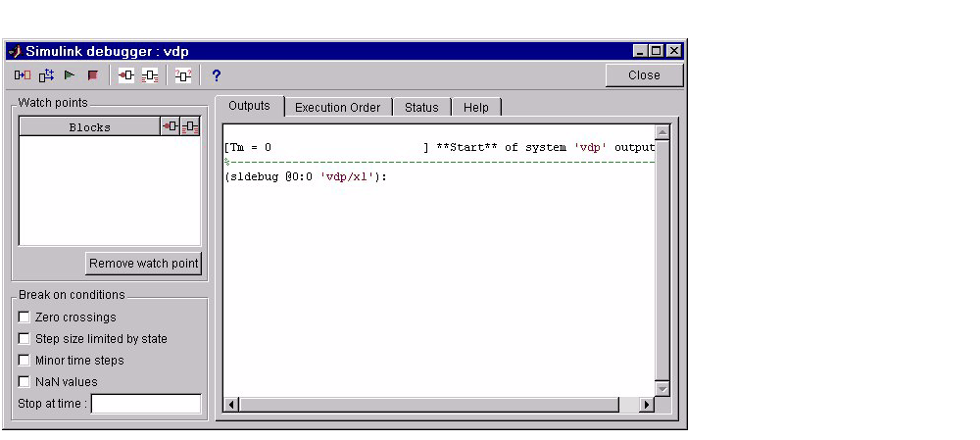Click the MATLAB logo in the title bar
The image size is (980, 440).
(15, 51)
